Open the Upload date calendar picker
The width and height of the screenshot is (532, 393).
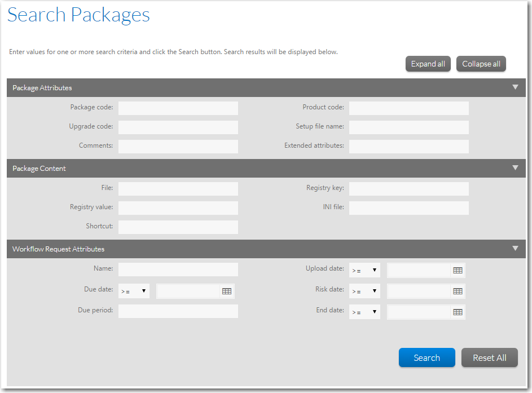458,271
